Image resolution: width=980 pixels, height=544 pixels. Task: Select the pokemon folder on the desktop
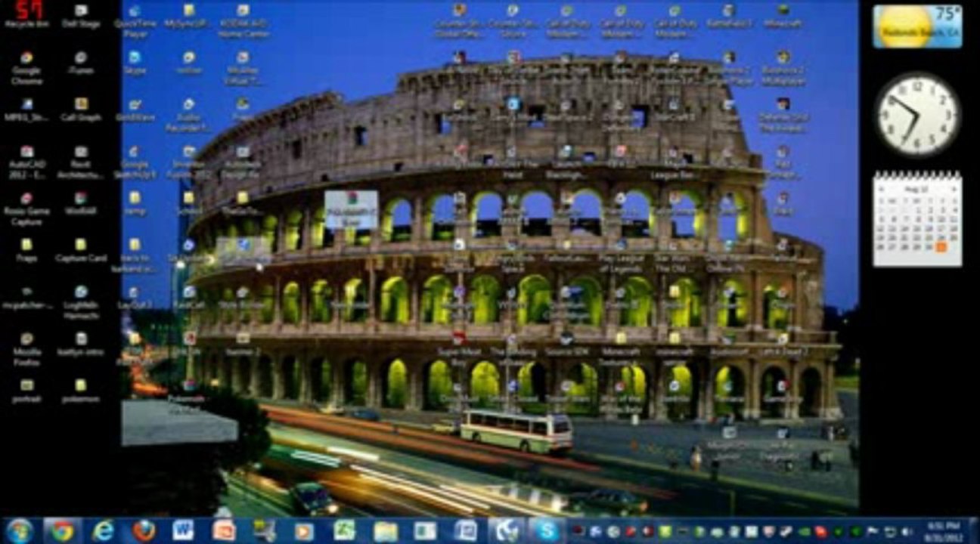81,391
